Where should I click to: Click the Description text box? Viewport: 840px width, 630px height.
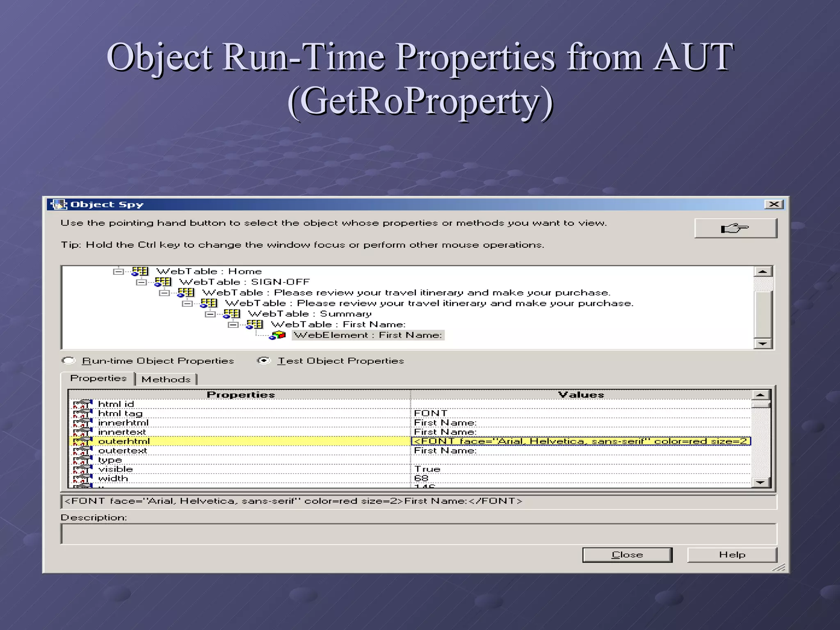(419, 534)
